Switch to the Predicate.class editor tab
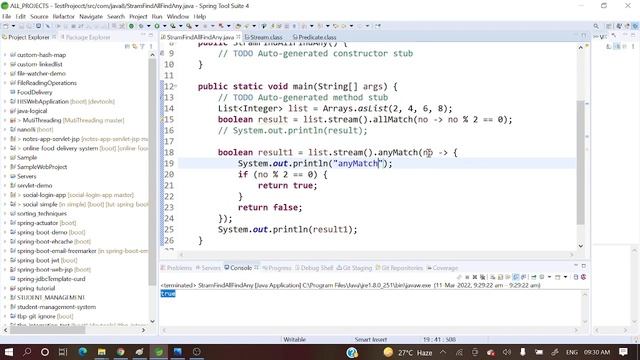This screenshot has width=640, height=360. (315, 37)
